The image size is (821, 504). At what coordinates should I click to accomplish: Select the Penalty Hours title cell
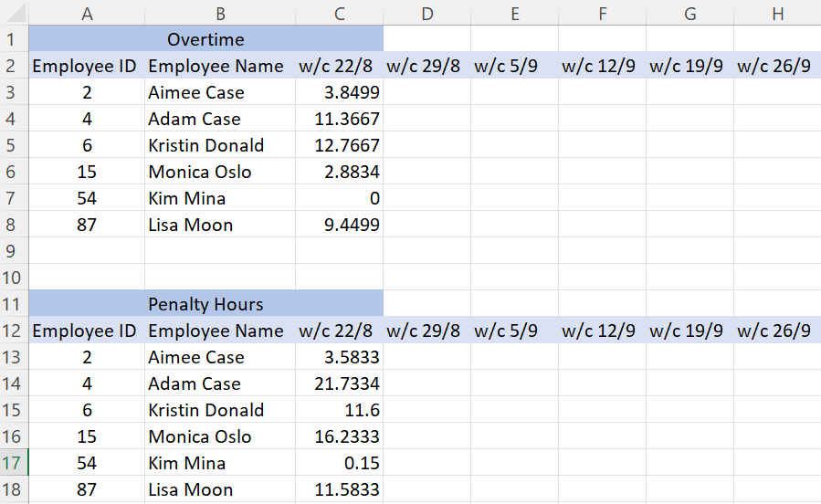205,304
